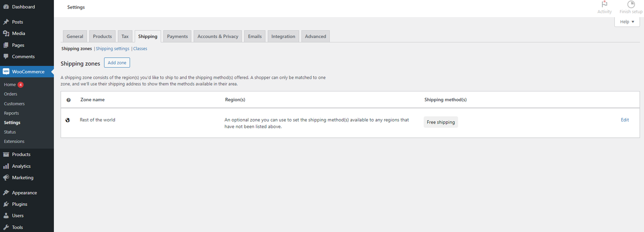This screenshot has width=644, height=232.
Task: Open the Activity flag panel
Action: coord(604,8)
